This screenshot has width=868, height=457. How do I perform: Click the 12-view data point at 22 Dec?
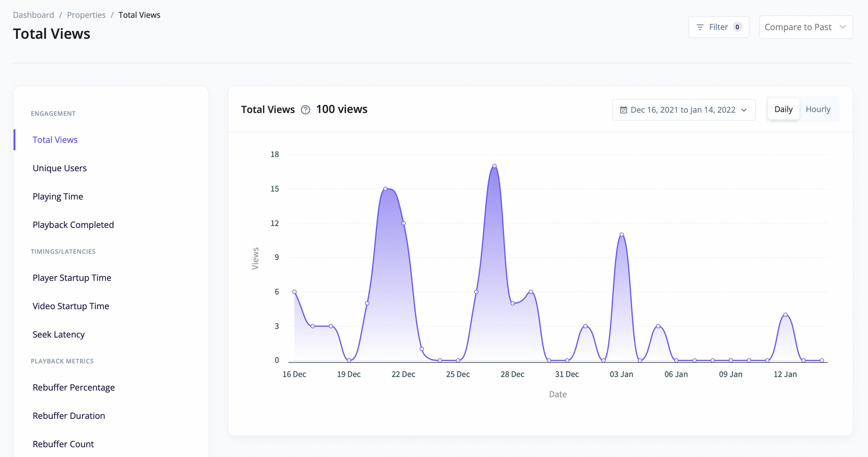404,223
